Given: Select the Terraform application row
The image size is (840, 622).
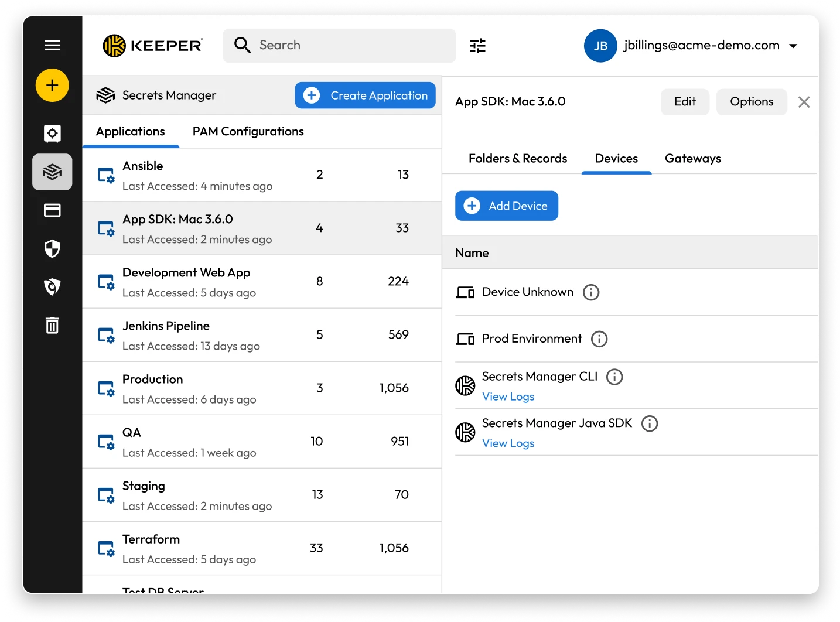Looking at the screenshot, I should click(262, 548).
